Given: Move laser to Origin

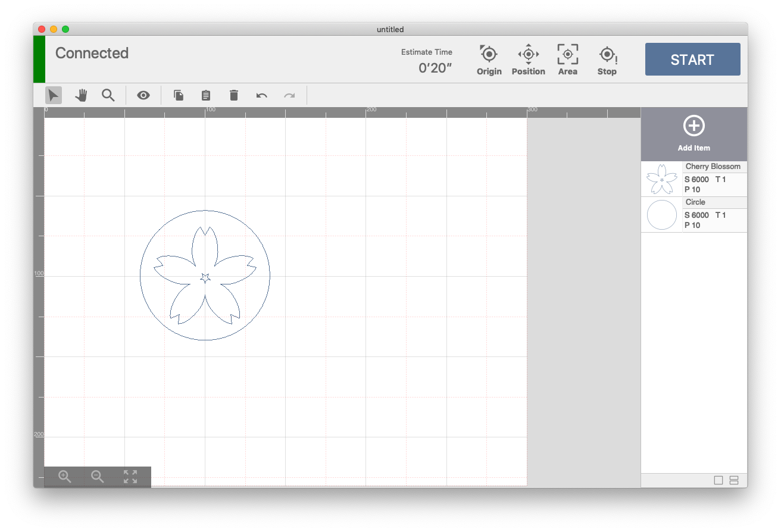Looking at the screenshot, I should [x=489, y=60].
